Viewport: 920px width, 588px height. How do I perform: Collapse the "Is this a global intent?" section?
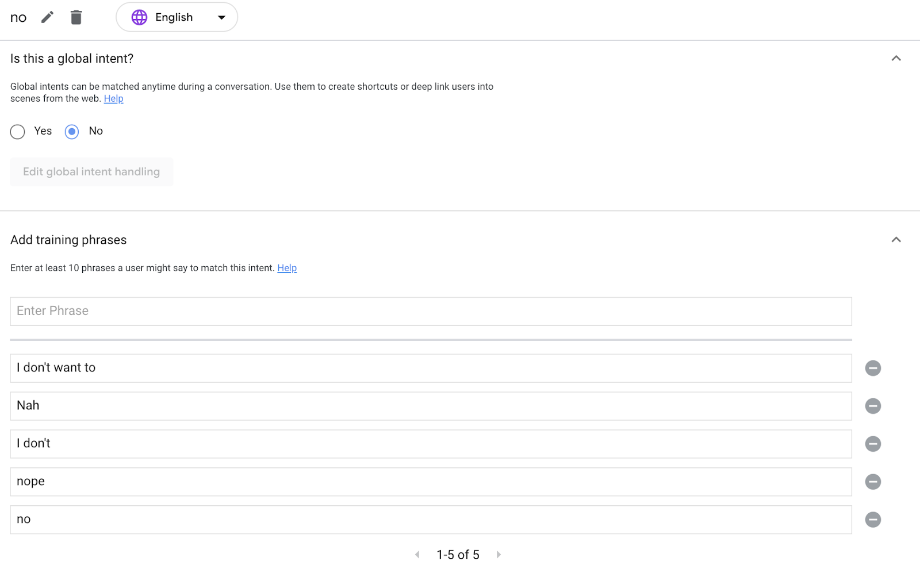click(895, 59)
